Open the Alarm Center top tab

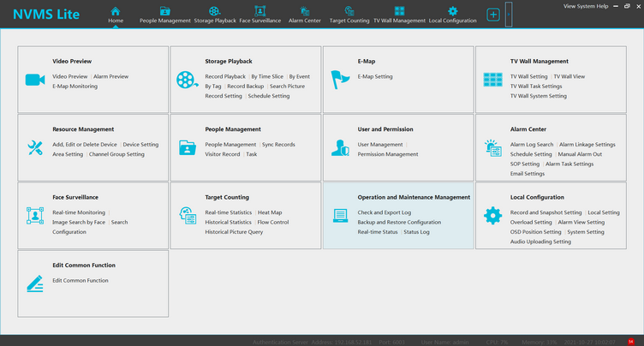coord(303,15)
